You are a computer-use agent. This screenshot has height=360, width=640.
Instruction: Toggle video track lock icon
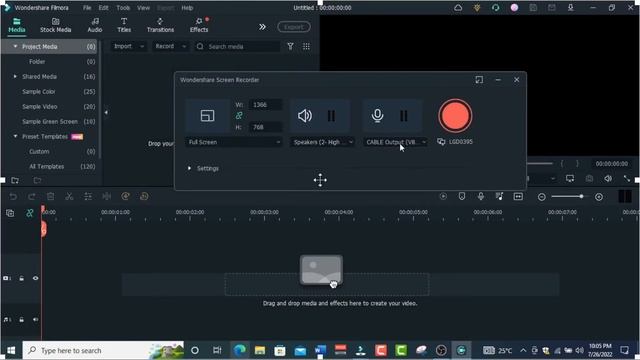(x=21, y=278)
